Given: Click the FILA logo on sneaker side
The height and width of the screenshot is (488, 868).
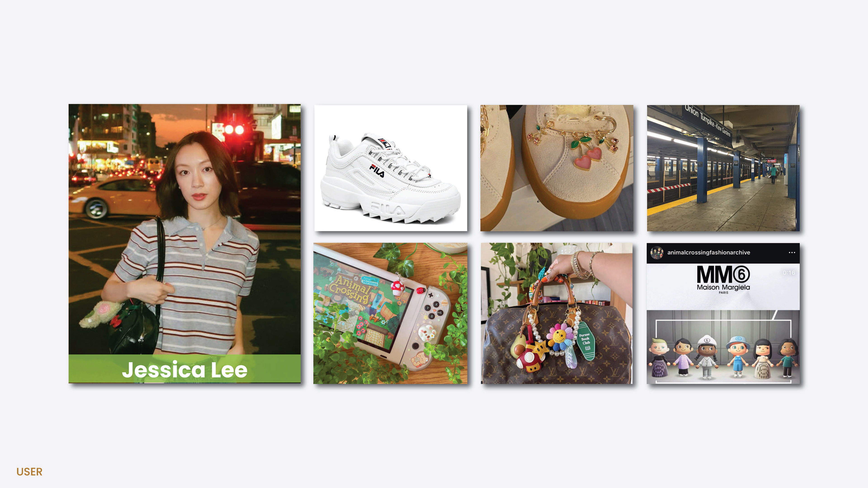Looking at the screenshot, I should (x=377, y=171).
